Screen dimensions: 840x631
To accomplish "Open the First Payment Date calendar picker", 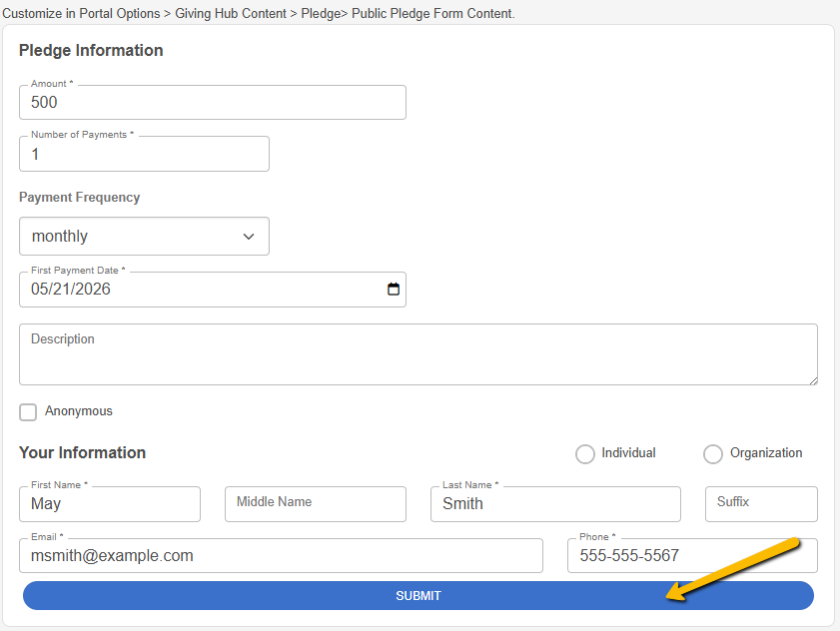I will tap(394, 290).
